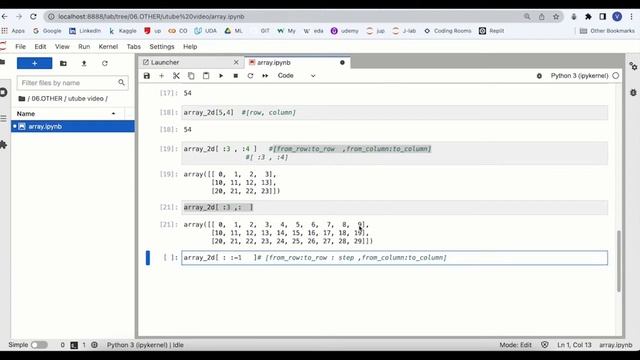Open the cell type dropdown showing Code
This screenshot has width=640, height=360.
click(x=296, y=76)
